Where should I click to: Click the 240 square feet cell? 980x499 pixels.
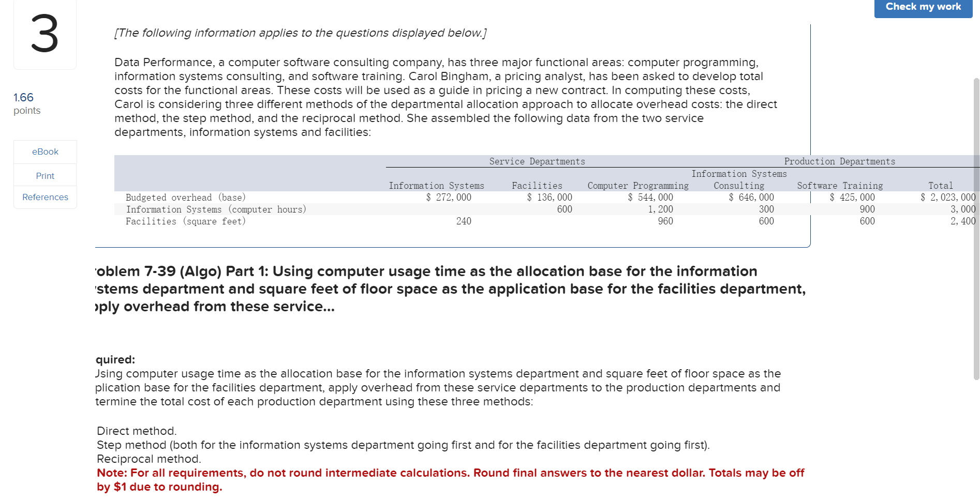pyautogui.click(x=464, y=221)
